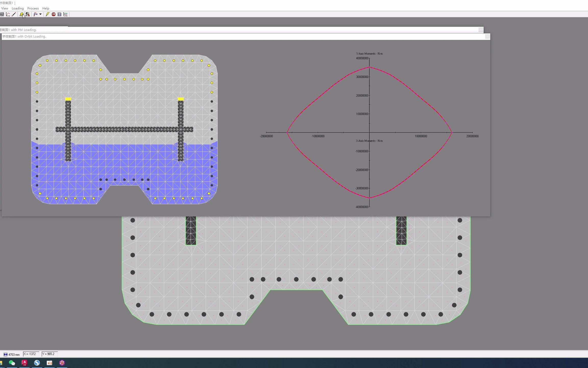
Task: Click the Y coordinate field in status bar
Action: 50,354
